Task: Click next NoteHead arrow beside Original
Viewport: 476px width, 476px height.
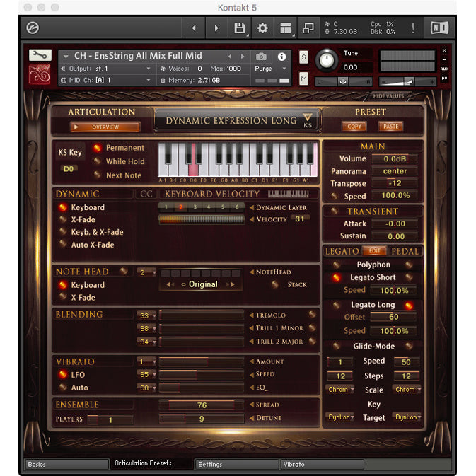Action: tap(231, 284)
